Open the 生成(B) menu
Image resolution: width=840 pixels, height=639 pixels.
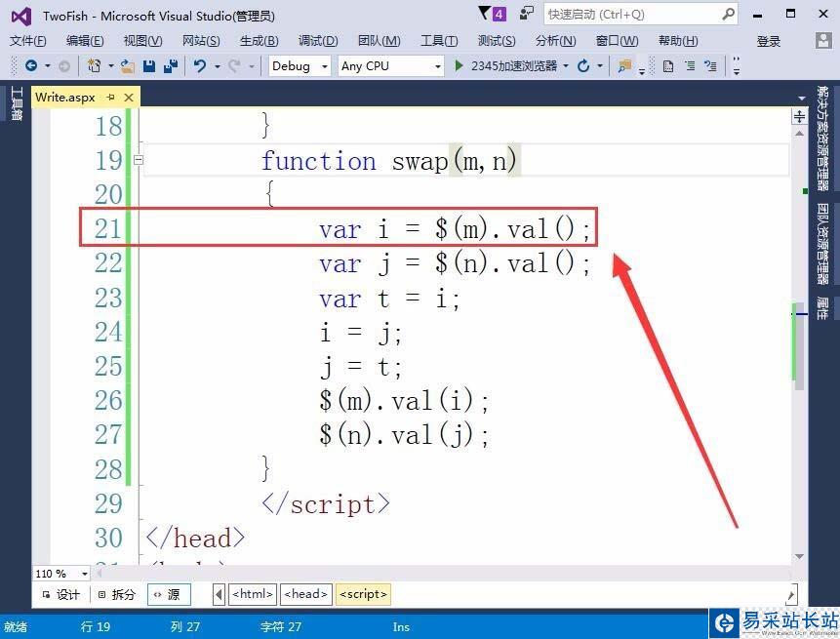pos(260,41)
